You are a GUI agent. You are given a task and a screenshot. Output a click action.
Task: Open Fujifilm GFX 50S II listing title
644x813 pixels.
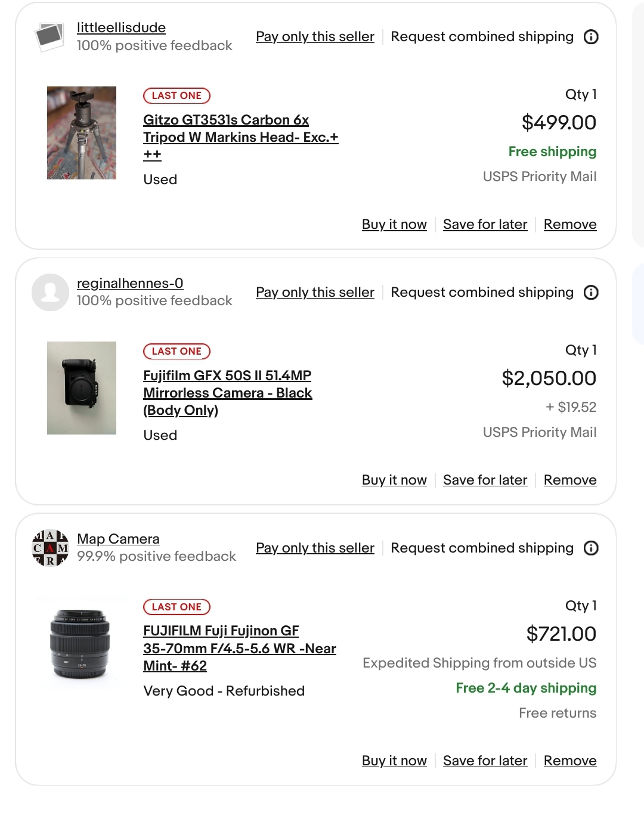(227, 393)
